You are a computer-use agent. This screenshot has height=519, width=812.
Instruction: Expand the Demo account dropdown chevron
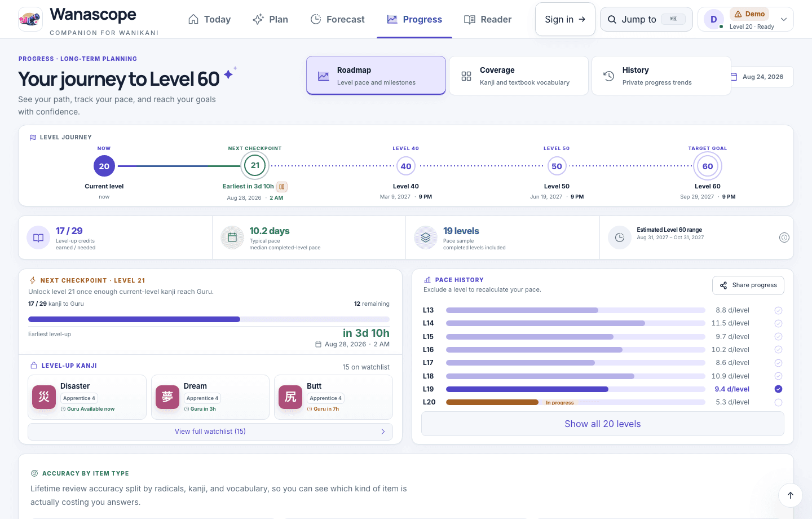coord(783,19)
